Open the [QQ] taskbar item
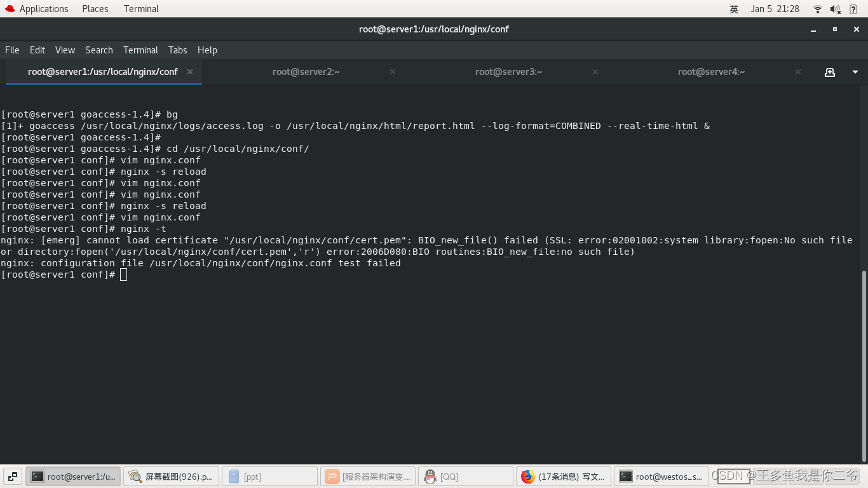 (x=466, y=477)
